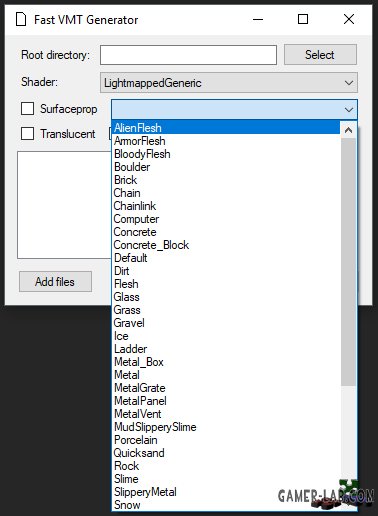Screen dimensions: 378x516
Task: Choose the Ladder surfaceprop entry
Action: coord(226,349)
